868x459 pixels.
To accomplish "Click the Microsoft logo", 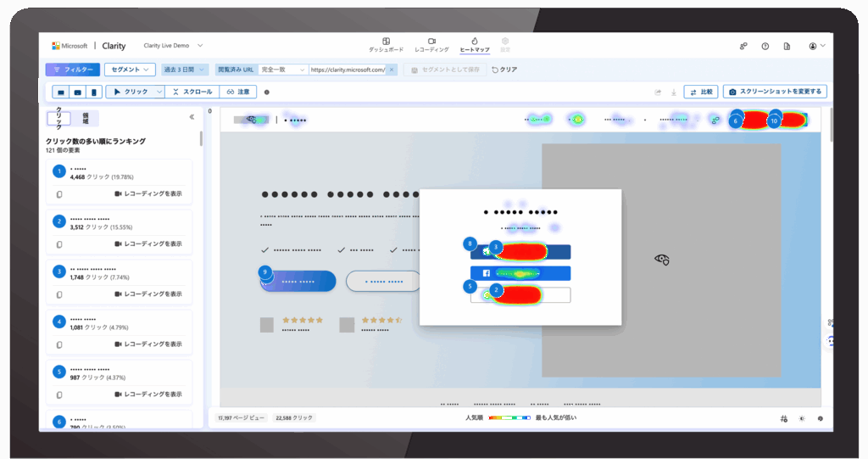I will click(x=70, y=46).
